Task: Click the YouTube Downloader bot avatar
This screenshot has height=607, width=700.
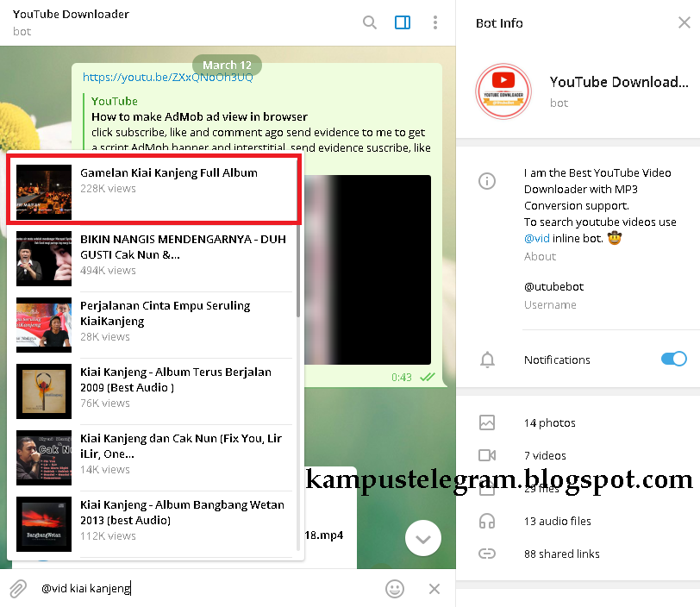Action: click(503, 91)
